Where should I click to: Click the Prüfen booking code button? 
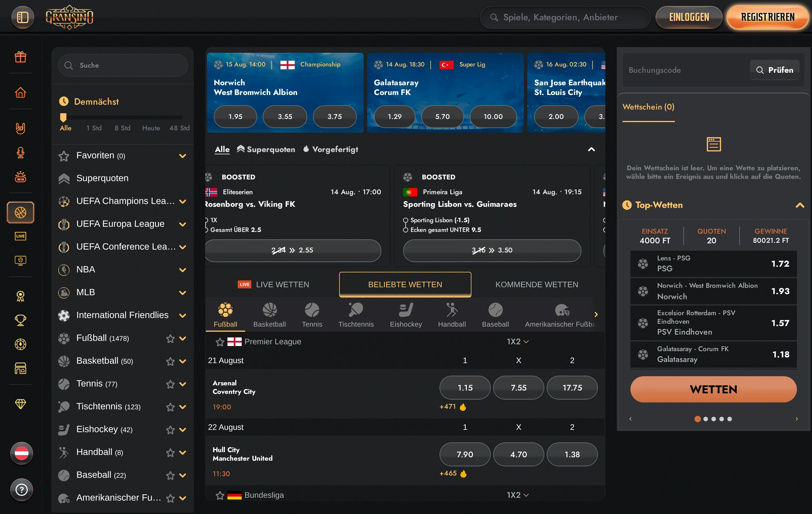point(775,70)
